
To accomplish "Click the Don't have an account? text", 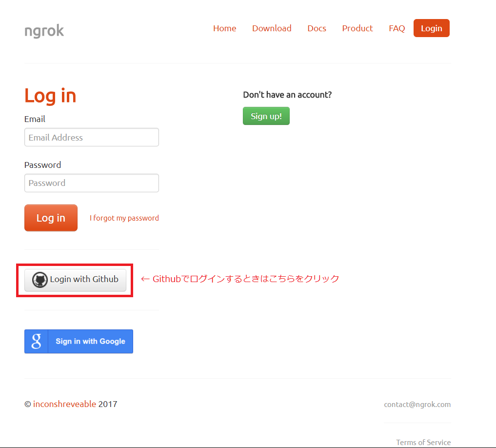I will [287, 95].
